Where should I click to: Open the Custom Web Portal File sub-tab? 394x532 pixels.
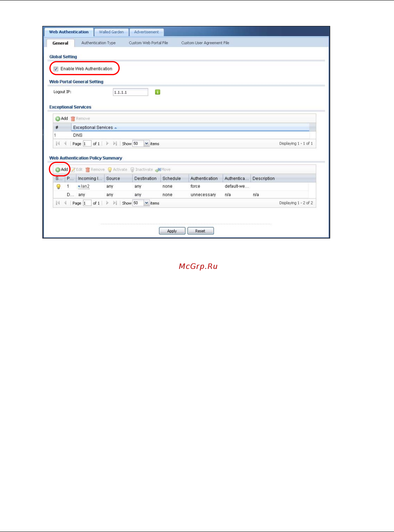(x=148, y=43)
